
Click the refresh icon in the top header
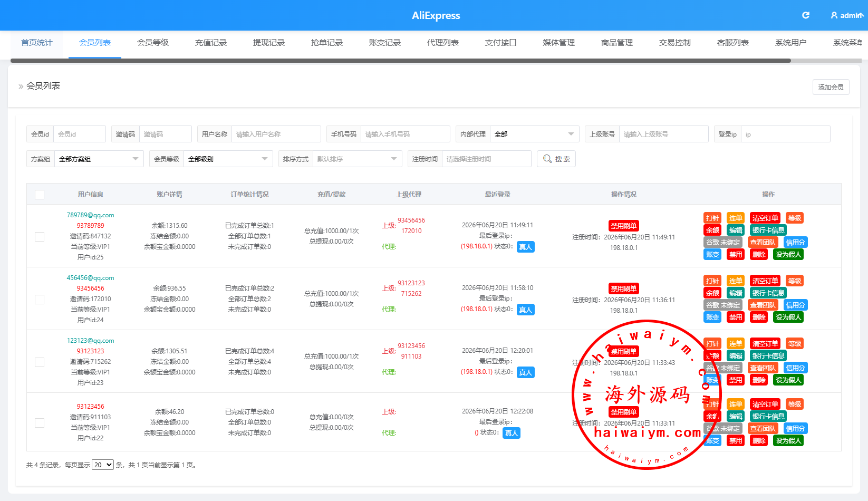pyautogui.click(x=806, y=15)
